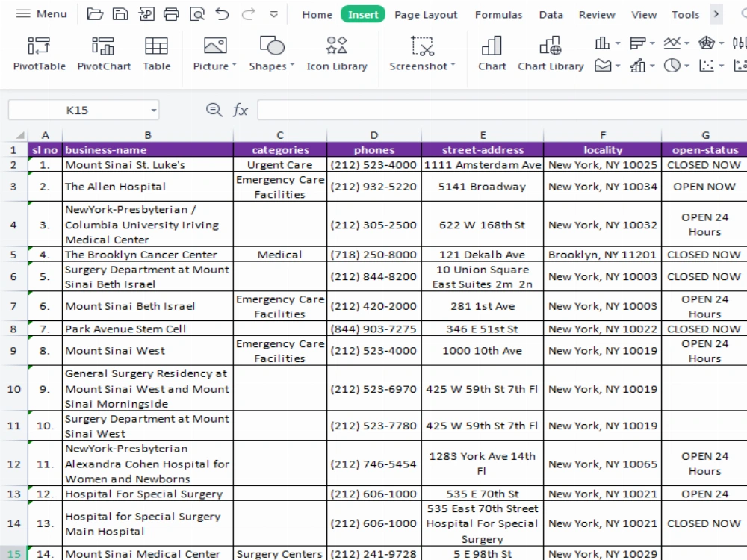Insert a pie chart from ribbon
The image size is (747, 560).
click(x=672, y=65)
